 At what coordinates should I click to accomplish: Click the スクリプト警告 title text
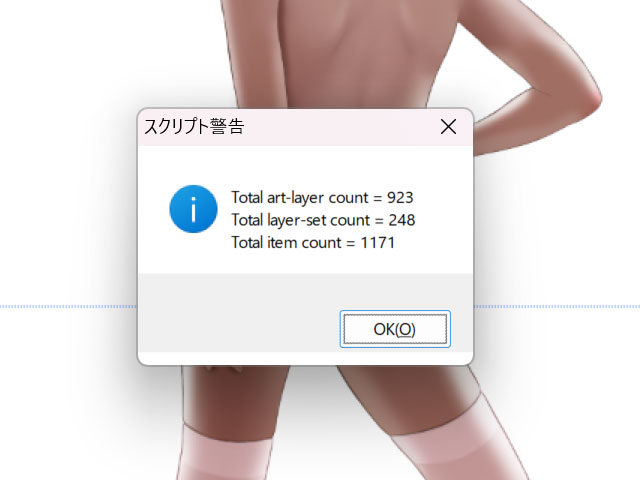point(194,127)
